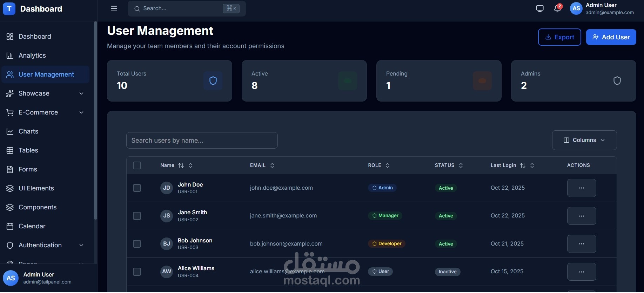Click the Last Login swap-sort arrows icon
Image resolution: width=644 pixels, height=293 pixels.
pyautogui.click(x=523, y=165)
